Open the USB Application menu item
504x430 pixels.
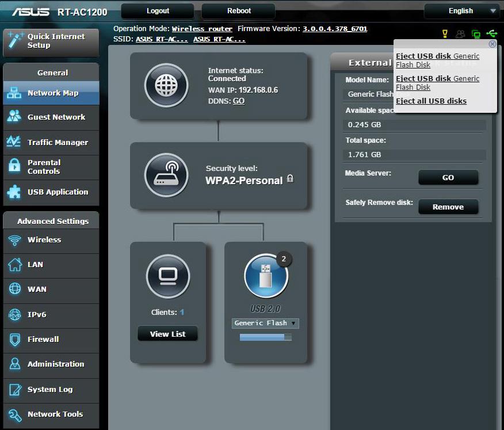(x=51, y=192)
